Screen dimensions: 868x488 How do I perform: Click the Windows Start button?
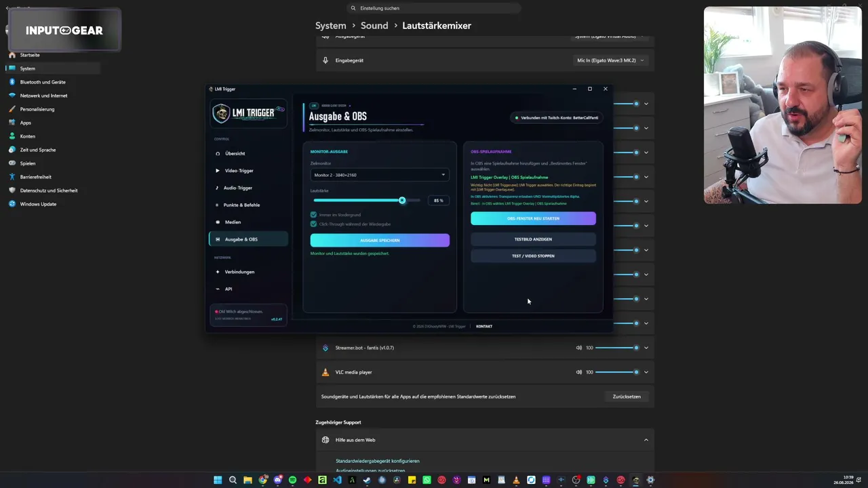point(218,480)
